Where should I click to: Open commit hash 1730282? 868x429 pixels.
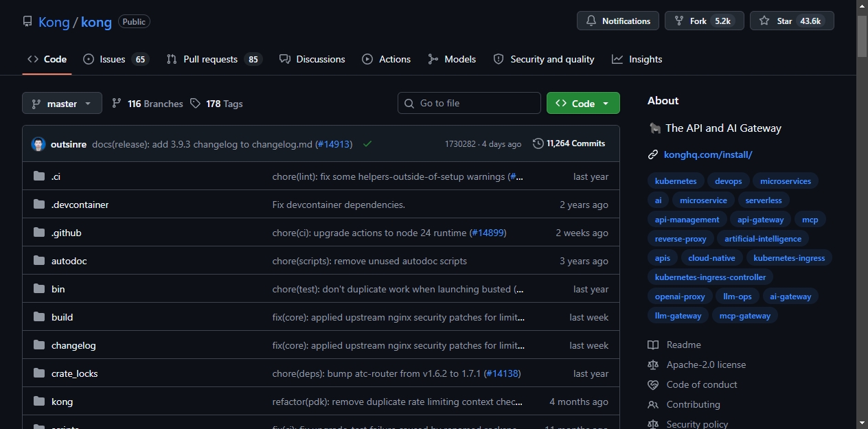coord(460,144)
